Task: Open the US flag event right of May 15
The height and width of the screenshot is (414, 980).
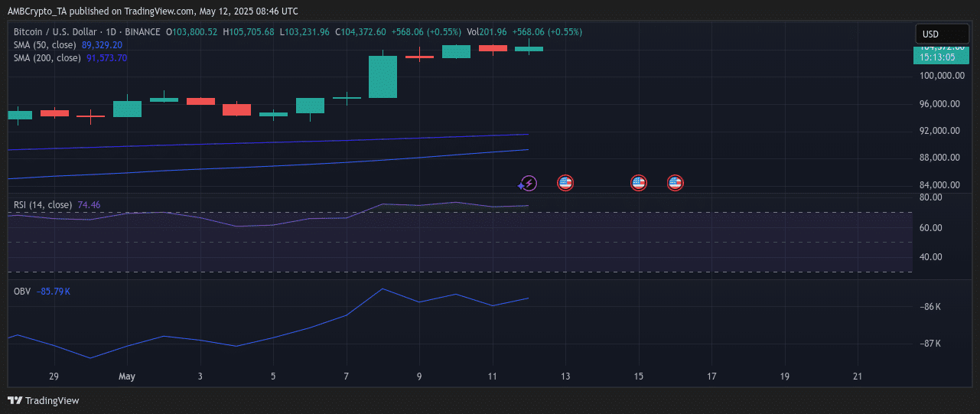Action: 675,183
